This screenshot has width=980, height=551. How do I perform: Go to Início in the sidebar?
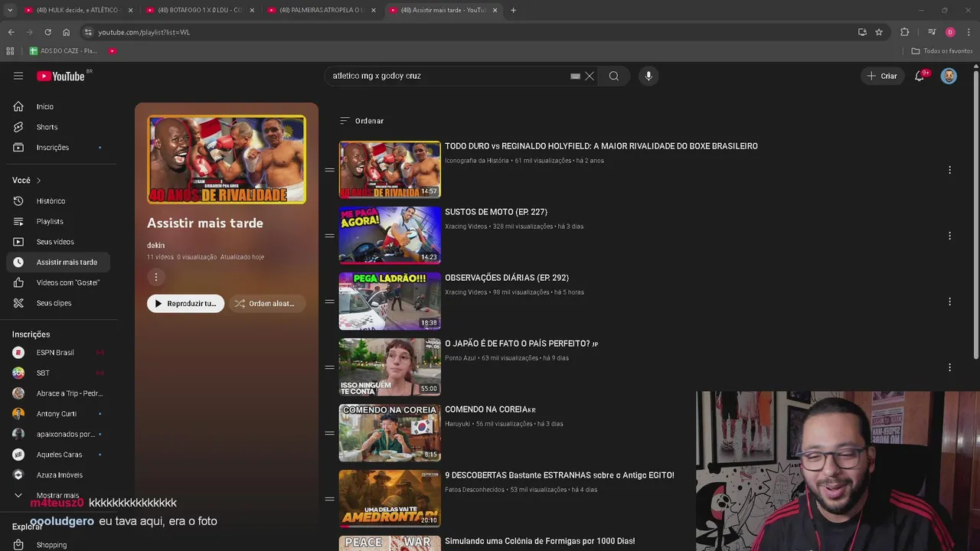57,106
